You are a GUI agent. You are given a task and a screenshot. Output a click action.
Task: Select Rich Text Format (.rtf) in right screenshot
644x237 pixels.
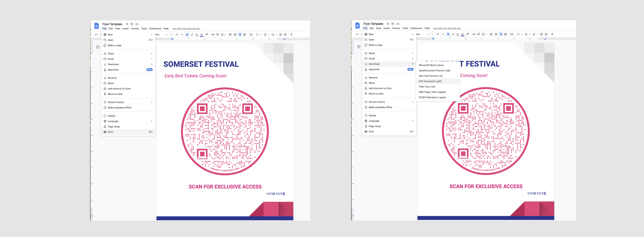(x=438, y=76)
